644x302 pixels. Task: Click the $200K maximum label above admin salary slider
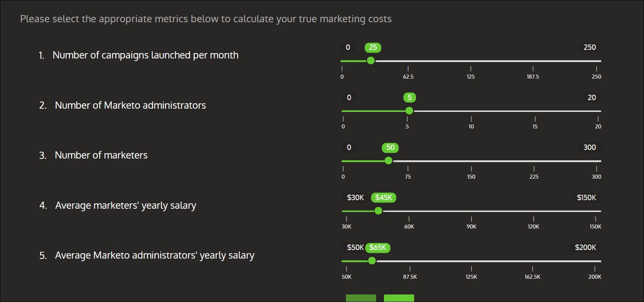click(585, 247)
